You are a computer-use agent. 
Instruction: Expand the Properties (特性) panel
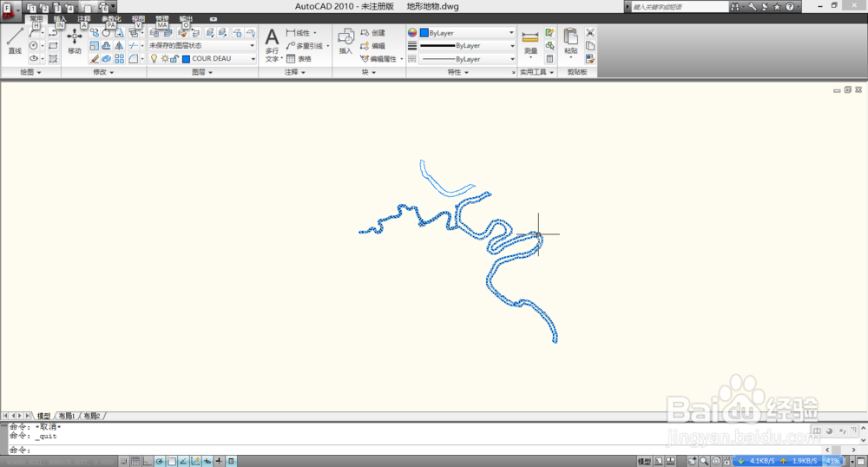tap(457, 72)
